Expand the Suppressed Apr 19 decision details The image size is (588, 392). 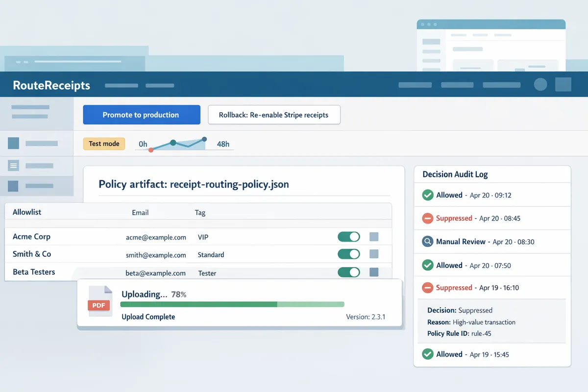coord(492,322)
